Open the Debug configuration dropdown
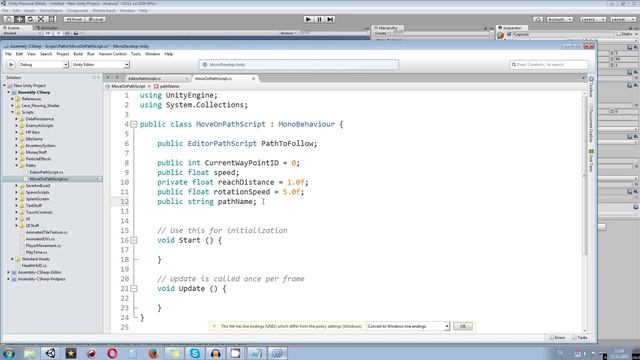This screenshot has width=640, height=360. [x=43, y=64]
